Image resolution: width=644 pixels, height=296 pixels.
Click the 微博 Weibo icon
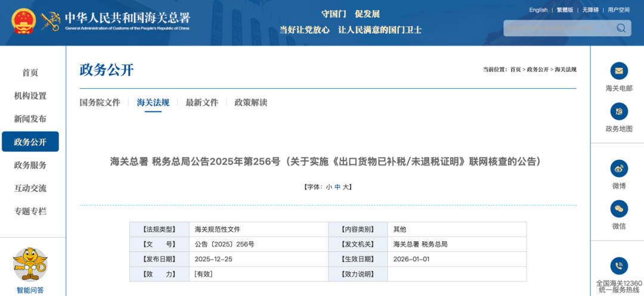(619, 169)
